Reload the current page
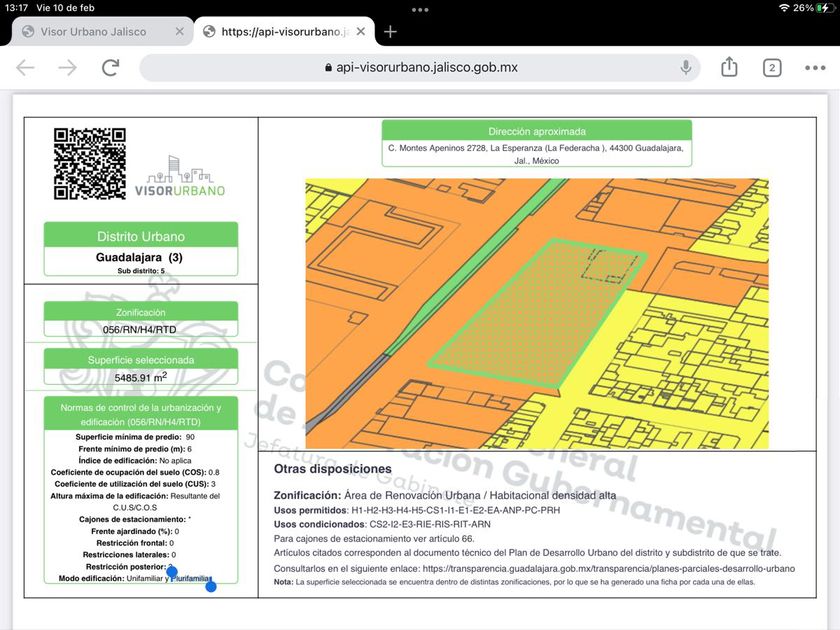This screenshot has width=840, height=630. coord(110,67)
